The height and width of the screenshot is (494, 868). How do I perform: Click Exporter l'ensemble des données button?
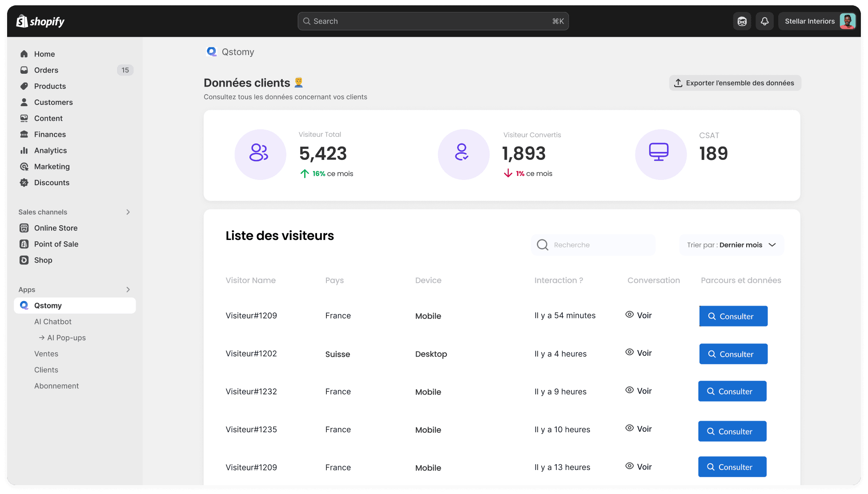735,83
